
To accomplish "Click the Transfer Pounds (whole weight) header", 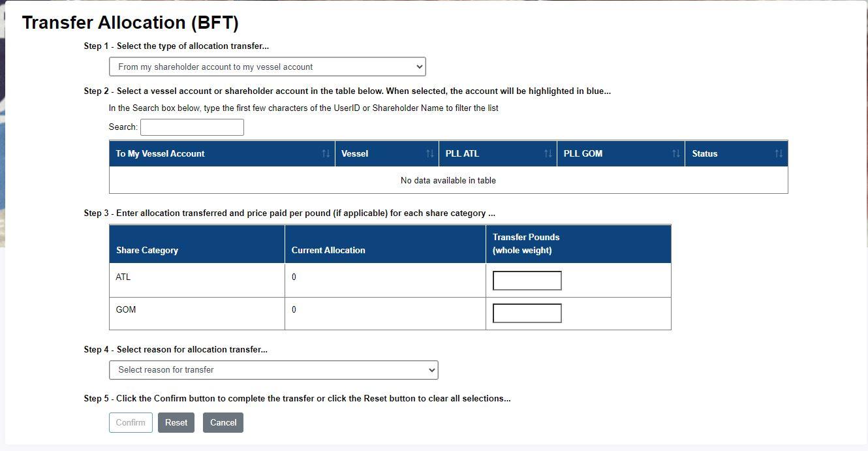I will 526,243.
